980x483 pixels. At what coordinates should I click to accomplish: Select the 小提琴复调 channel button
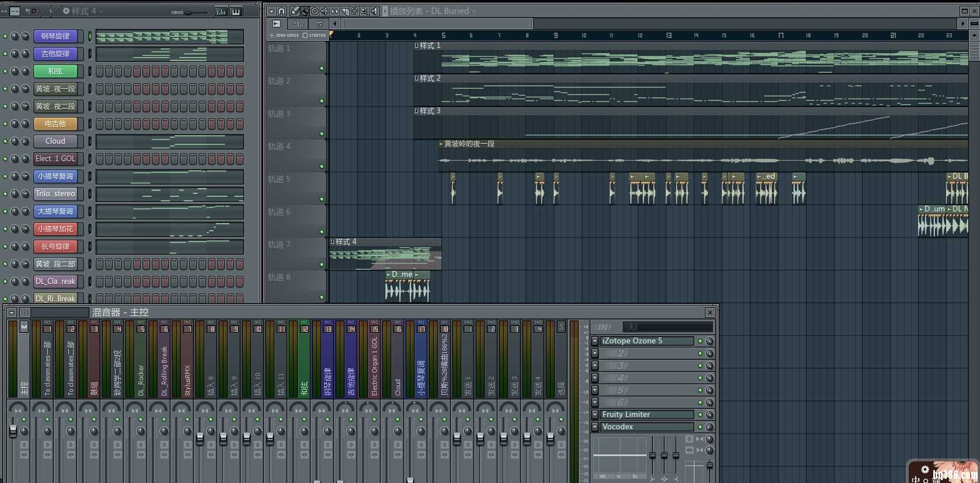[x=55, y=176]
